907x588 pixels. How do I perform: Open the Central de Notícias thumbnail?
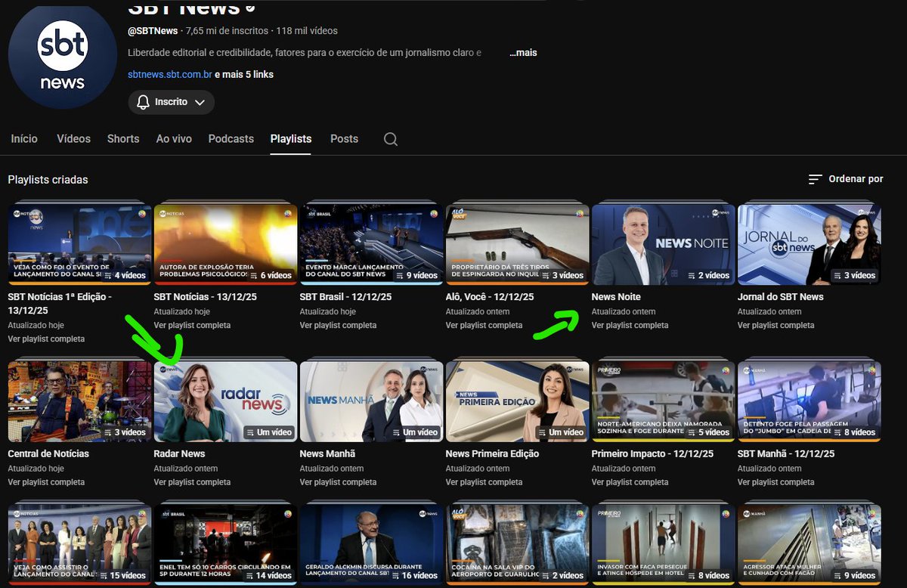tap(79, 401)
